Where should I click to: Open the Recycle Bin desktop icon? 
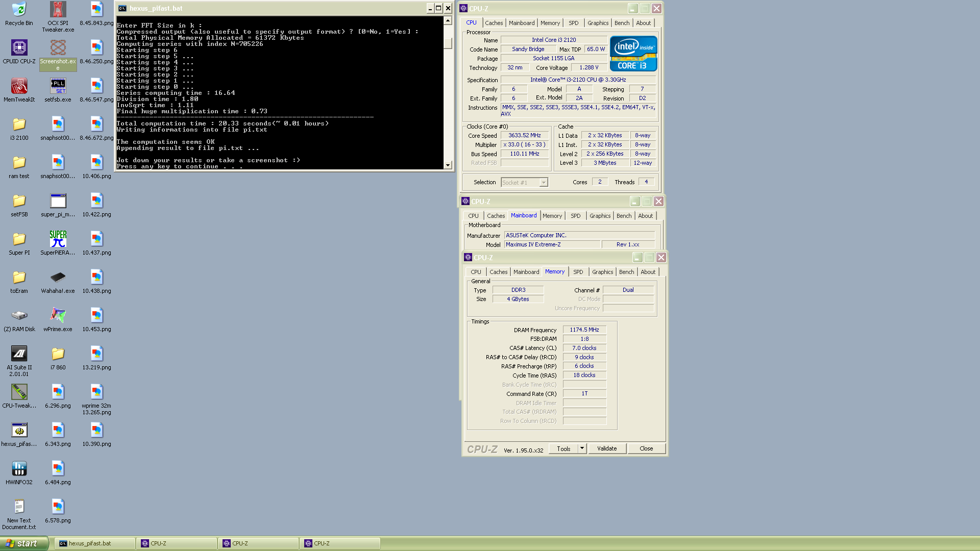[x=19, y=14]
